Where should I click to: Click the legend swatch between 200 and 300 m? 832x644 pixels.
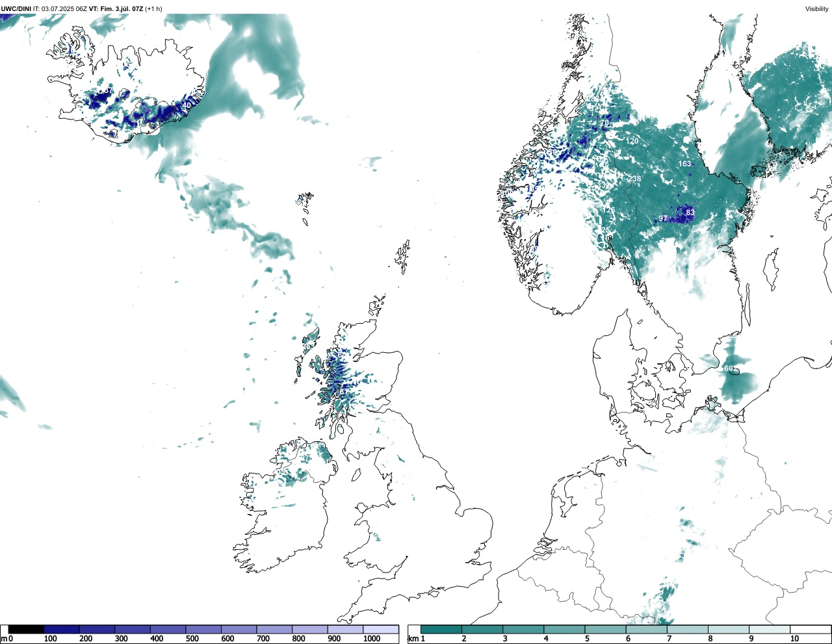coord(97,629)
